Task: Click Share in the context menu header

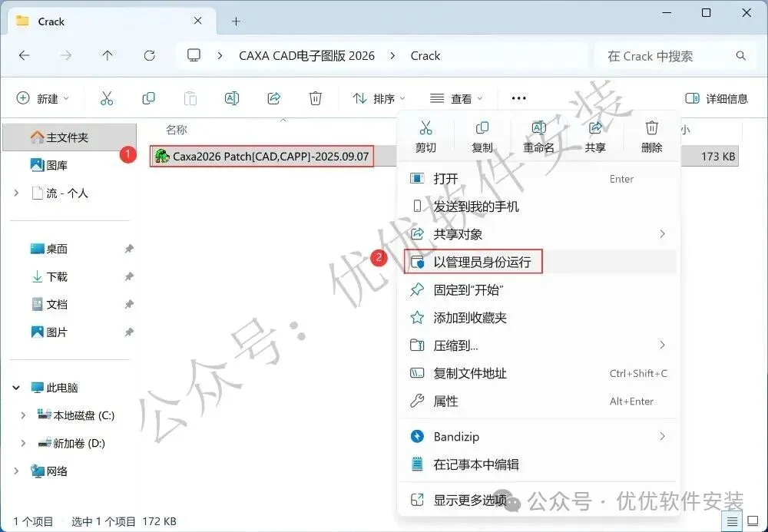Action: pyautogui.click(x=595, y=137)
